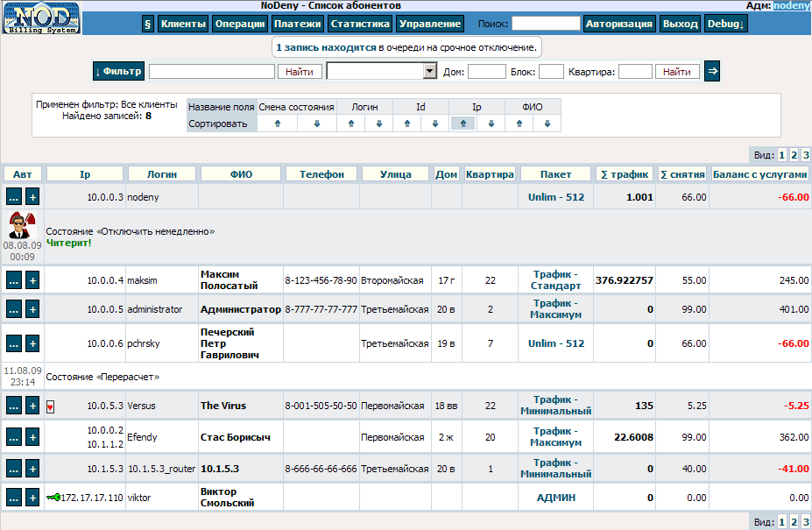Sort by Ip descending arrow
Screen dimensions: 812x530
pos(491,124)
